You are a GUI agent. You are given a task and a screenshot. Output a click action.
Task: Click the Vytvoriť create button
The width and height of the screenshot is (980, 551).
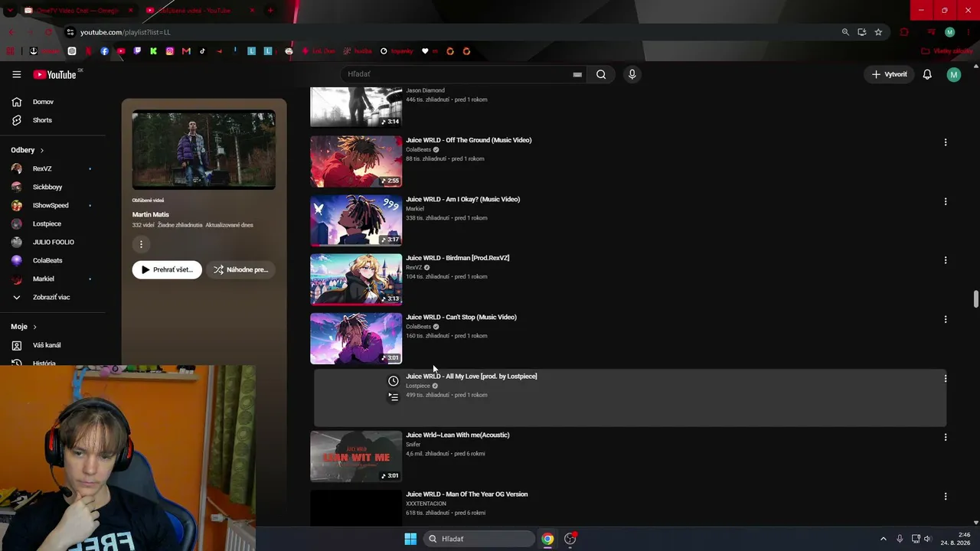(x=890, y=74)
